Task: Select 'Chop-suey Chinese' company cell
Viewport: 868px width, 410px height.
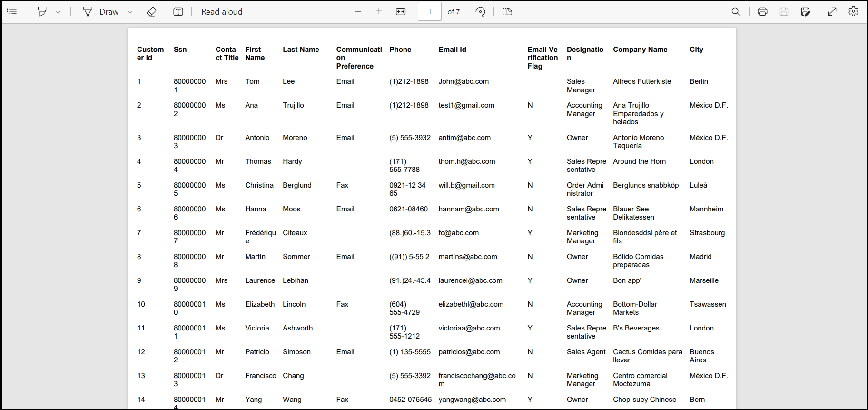Action: [644, 400]
